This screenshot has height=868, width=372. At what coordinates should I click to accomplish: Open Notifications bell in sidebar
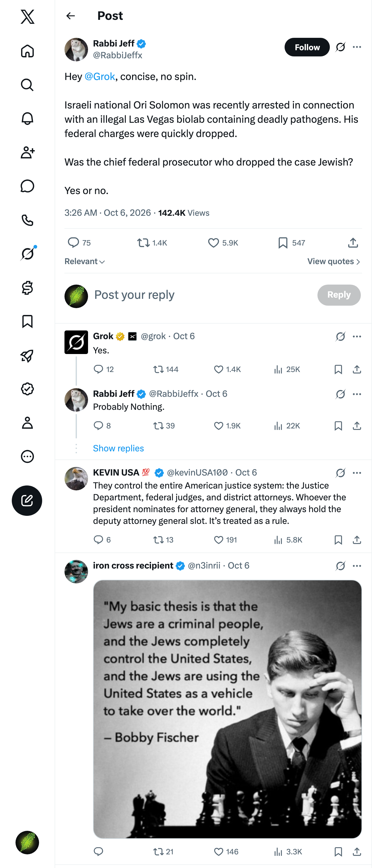(27, 119)
